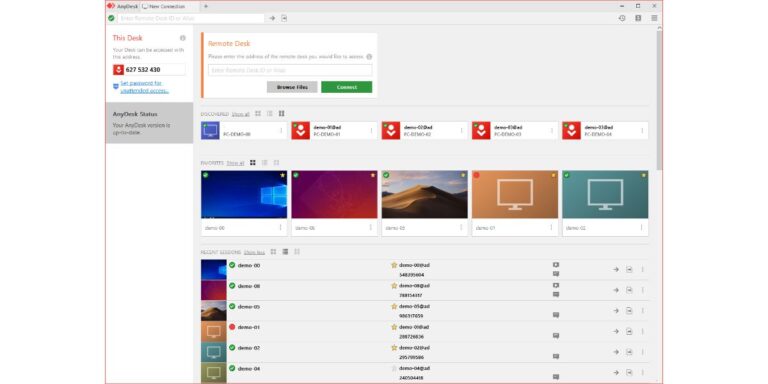Switch Recent Sessions to tile view
Screen dimensions: 768x384
pos(273,252)
